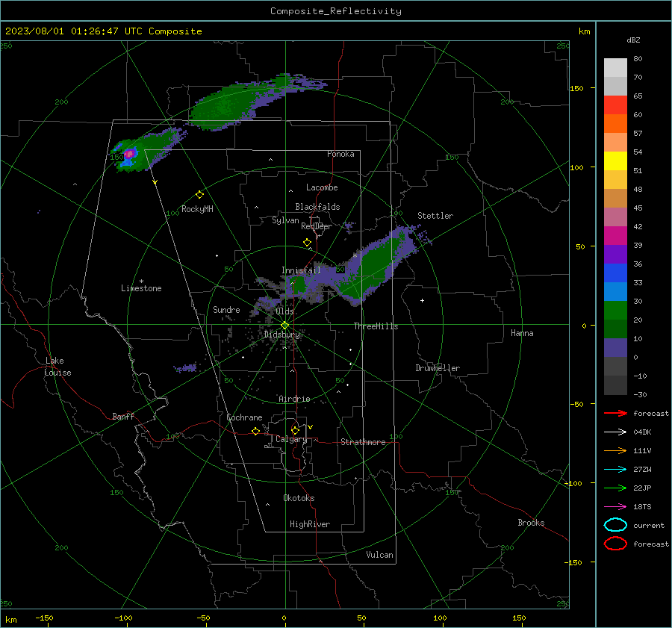Click the cyan 27ZW arrow legend icon
672x628 pixels.
pyautogui.click(x=615, y=470)
